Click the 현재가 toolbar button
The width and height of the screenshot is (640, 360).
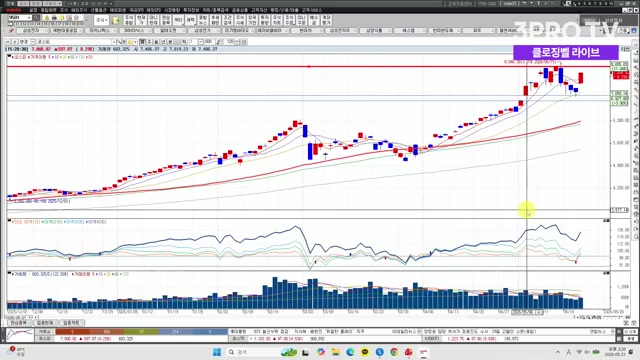(x=141, y=20)
